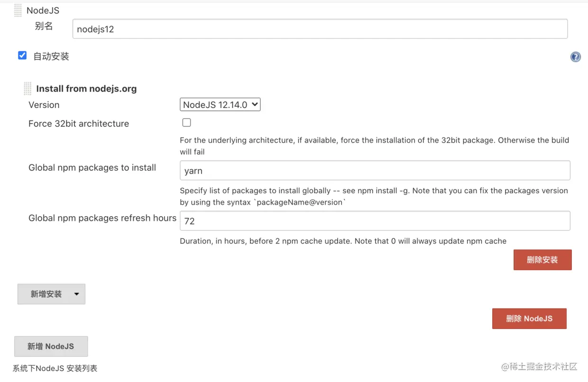Click 'Global npm packages refresh hours' label

point(102,218)
